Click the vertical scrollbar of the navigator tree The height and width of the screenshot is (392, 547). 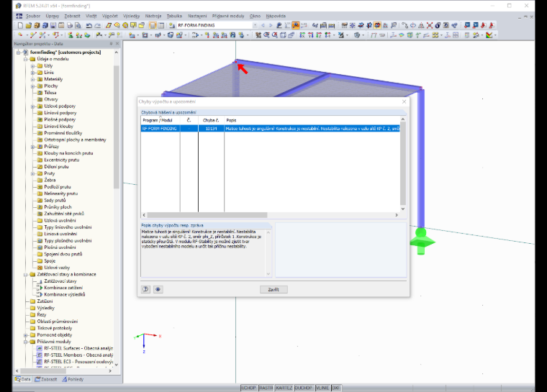(x=116, y=127)
